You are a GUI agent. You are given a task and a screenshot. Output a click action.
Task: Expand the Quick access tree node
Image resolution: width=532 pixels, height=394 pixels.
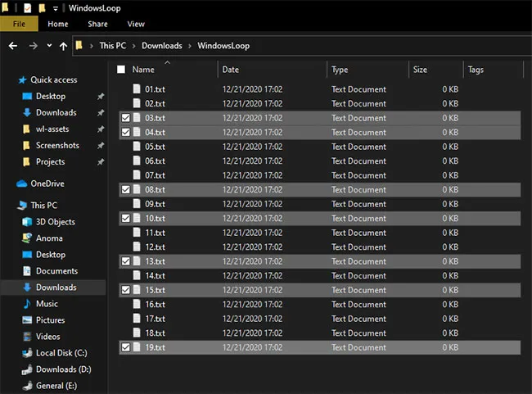(7, 80)
